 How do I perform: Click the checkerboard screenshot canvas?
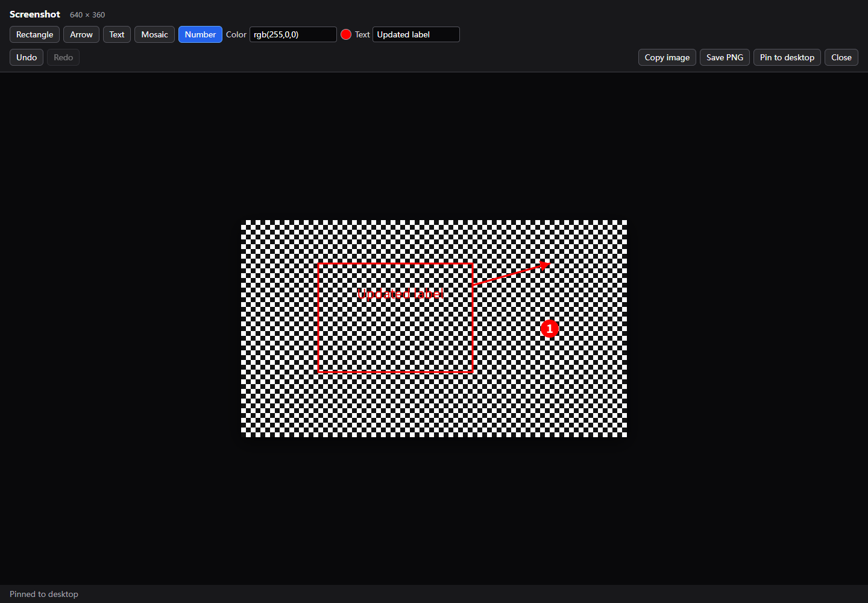pyautogui.click(x=434, y=329)
